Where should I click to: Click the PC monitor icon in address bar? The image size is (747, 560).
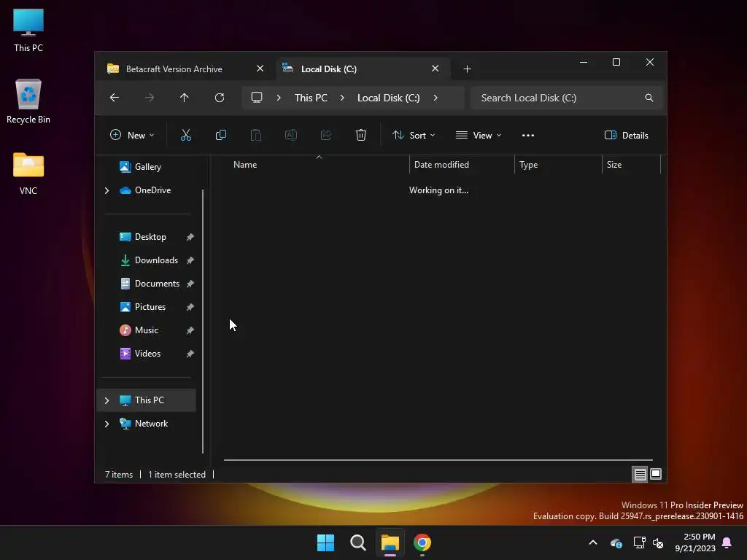click(x=257, y=98)
